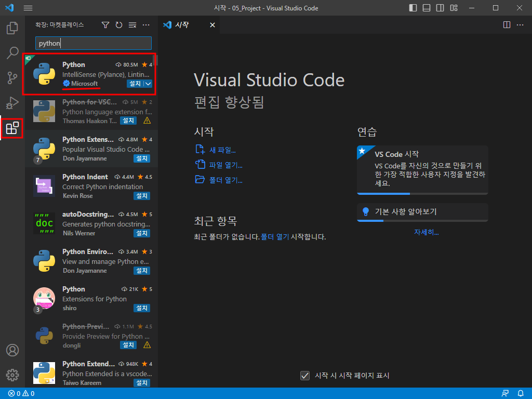
Task: Install Python Environment Manager extension
Action: (x=142, y=270)
